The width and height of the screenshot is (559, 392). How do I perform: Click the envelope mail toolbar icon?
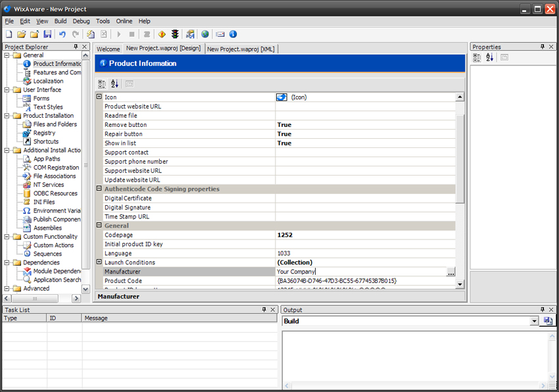pyautogui.click(x=220, y=34)
